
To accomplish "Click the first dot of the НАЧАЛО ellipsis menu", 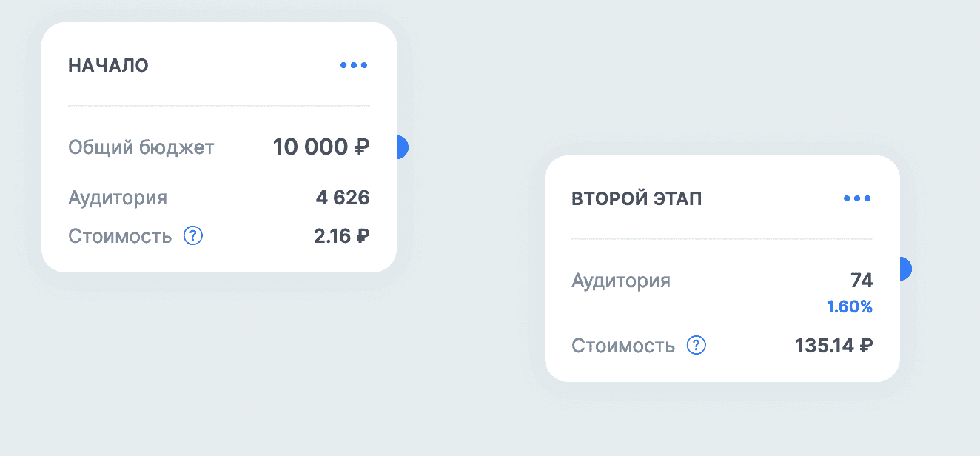I will click(343, 64).
